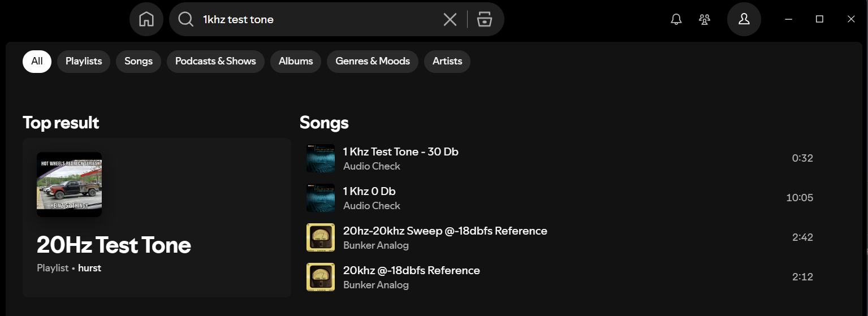
Task: Go to Spotify Home icon
Action: tap(146, 19)
